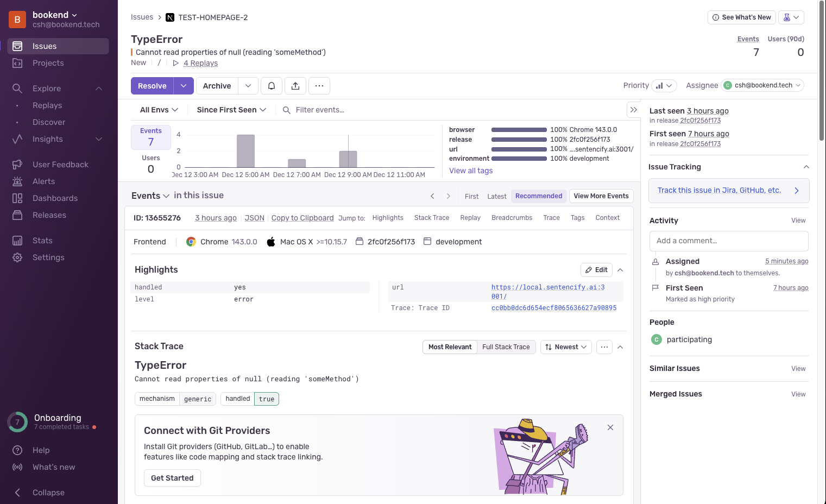Open Dashboards from the sidebar
The height and width of the screenshot is (504, 826).
pyautogui.click(x=55, y=198)
